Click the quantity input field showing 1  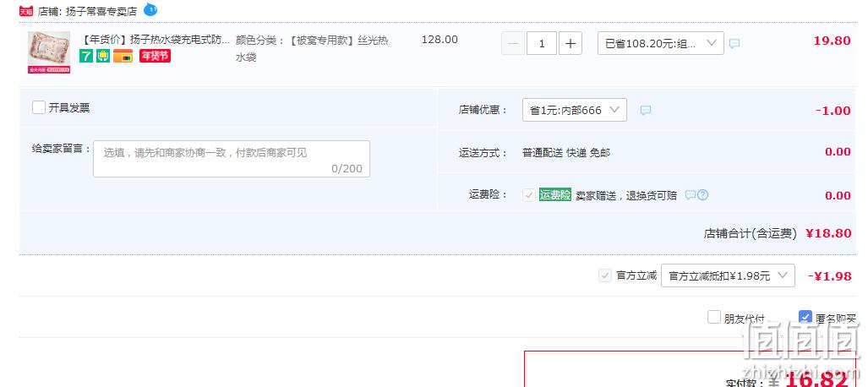[542, 43]
